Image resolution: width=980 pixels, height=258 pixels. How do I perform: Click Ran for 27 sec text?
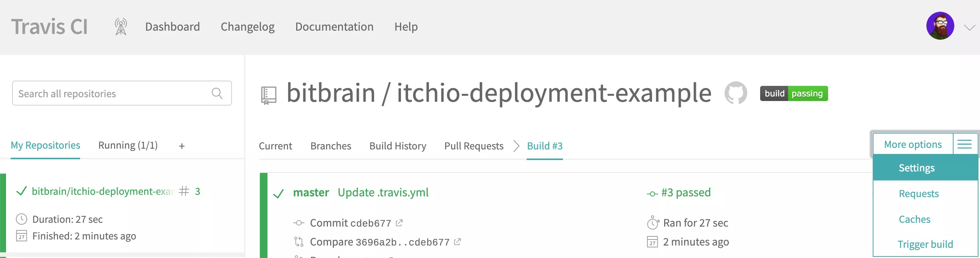click(696, 223)
